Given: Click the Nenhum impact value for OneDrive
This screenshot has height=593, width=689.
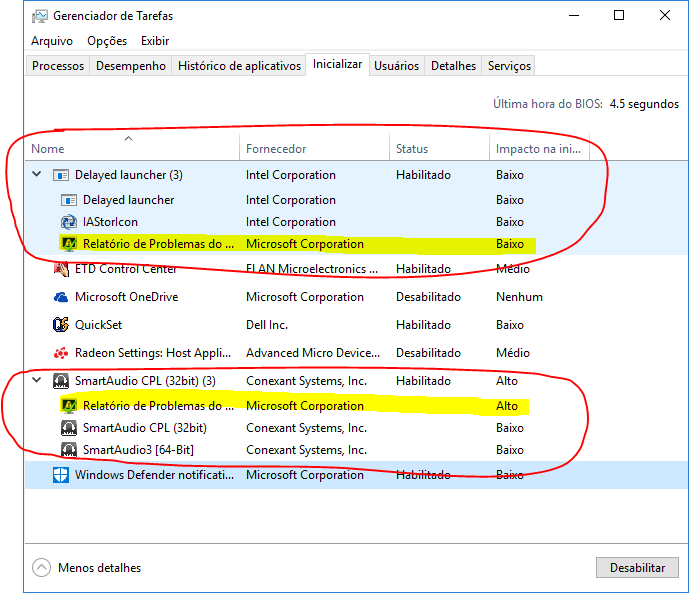Looking at the screenshot, I should [x=519, y=297].
